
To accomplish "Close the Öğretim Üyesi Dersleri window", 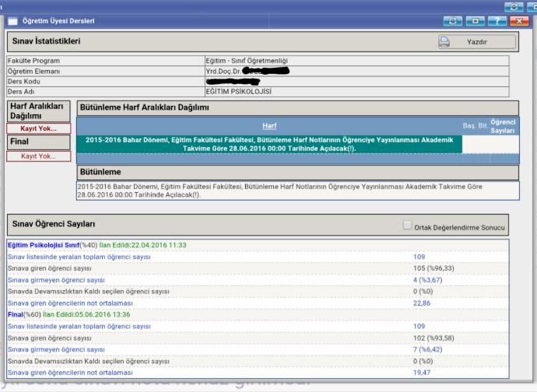I will pos(519,21).
